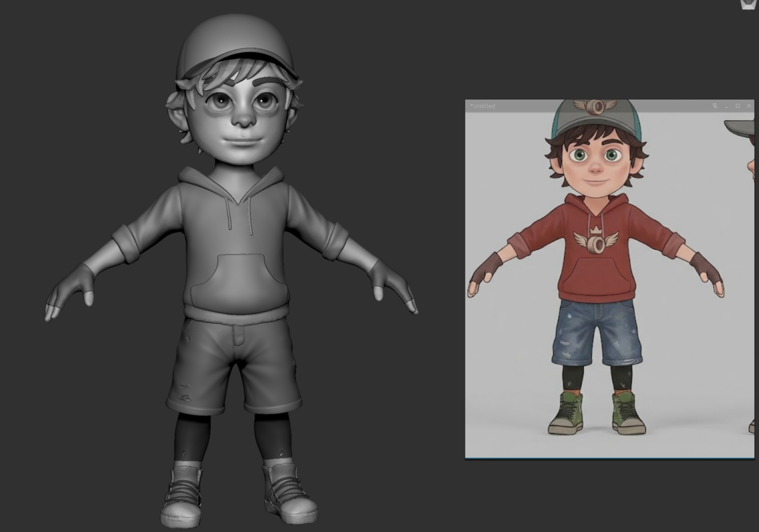759x532 pixels.
Task: Close the Untitled reference window
Action: click(x=749, y=106)
